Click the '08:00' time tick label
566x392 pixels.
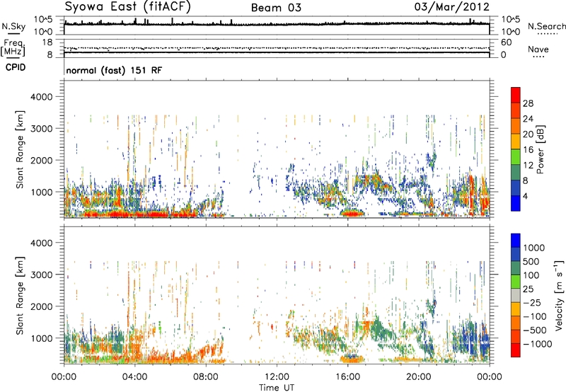pos(206,377)
